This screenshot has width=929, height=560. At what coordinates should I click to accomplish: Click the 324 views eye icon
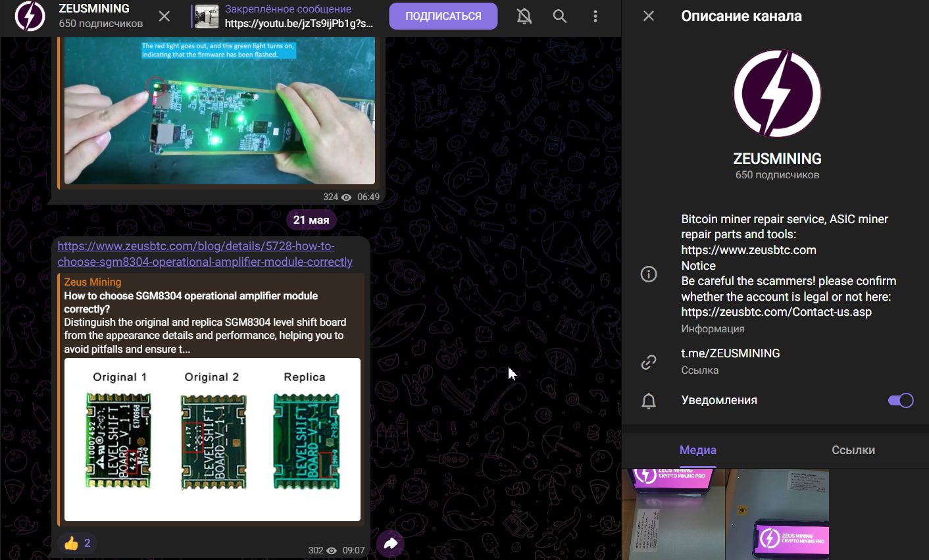[347, 197]
